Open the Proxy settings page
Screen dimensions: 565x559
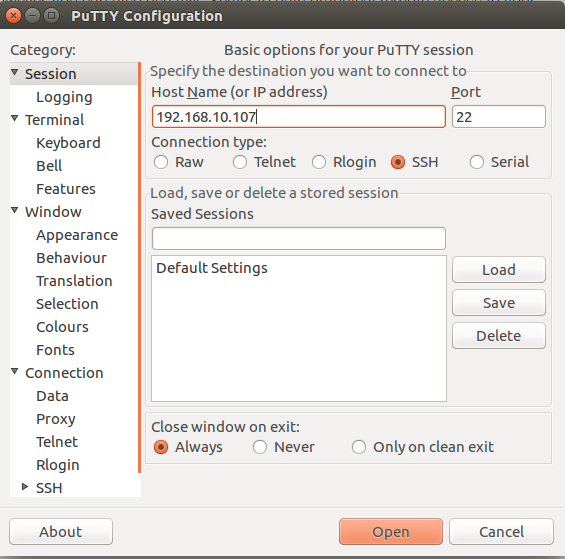56,419
